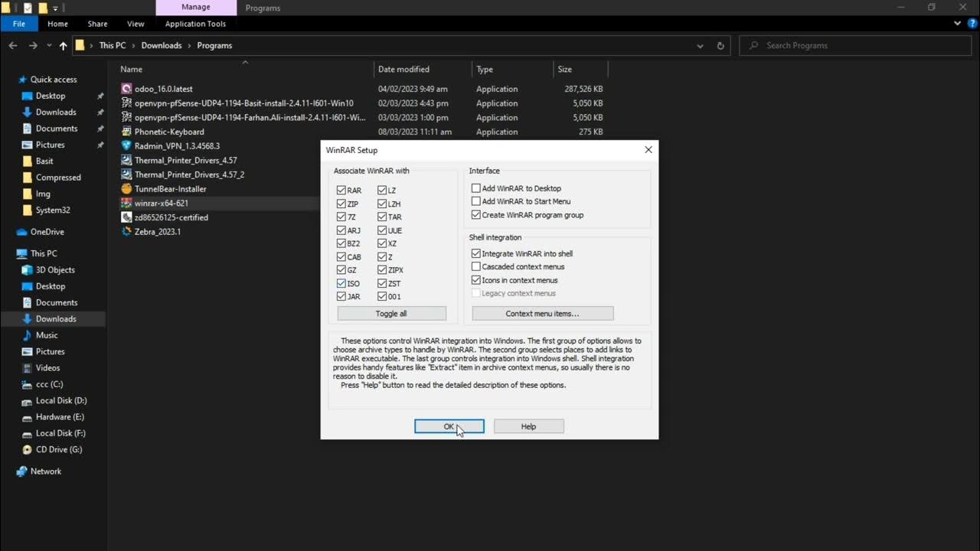Enable Add WinRAR to Start Menu
The width and height of the screenshot is (980, 551).
point(476,201)
